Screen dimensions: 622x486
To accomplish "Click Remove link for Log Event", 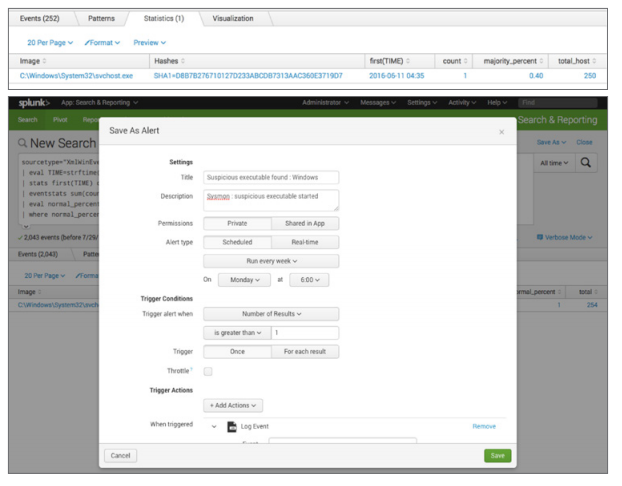I will (x=484, y=426).
